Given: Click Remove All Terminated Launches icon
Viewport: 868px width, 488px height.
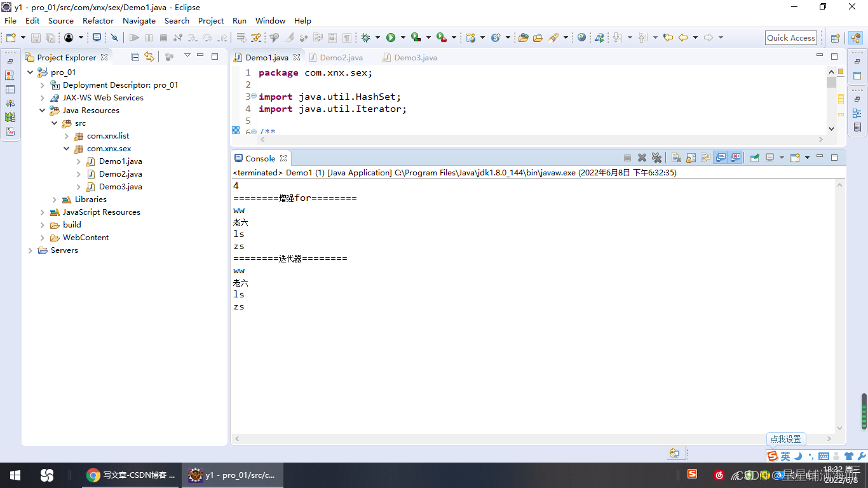Looking at the screenshot, I should (x=657, y=158).
